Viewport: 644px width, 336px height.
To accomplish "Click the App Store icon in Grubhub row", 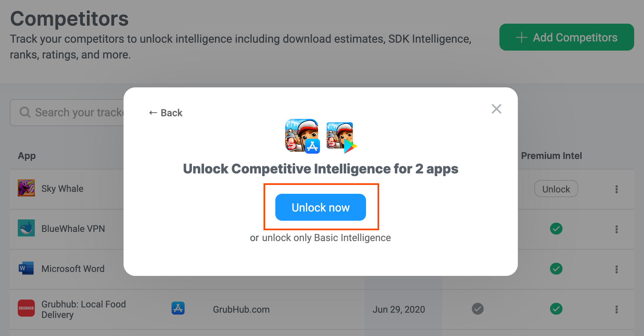I will 178,308.
